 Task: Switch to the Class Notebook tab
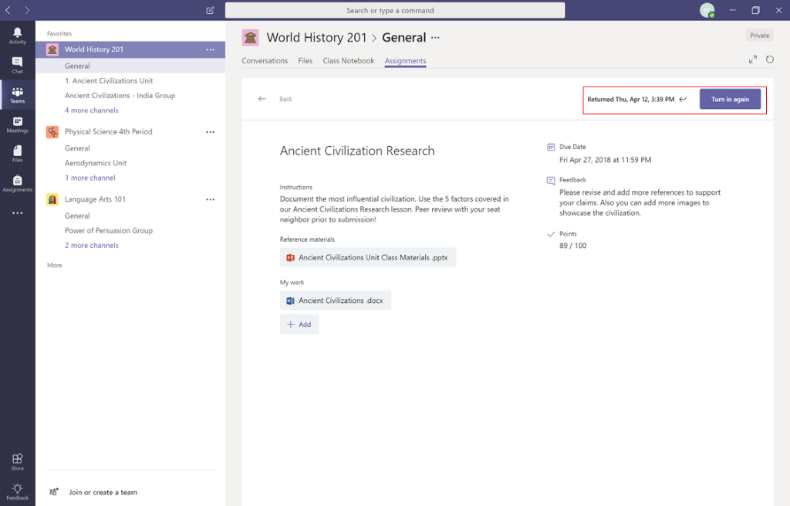point(348,61)
